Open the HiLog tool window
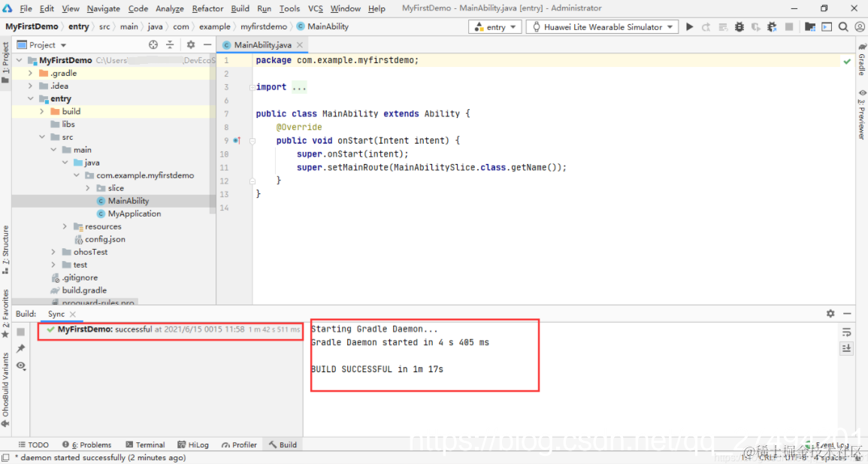This screenshot has height=464, width=868. tap(193, 444)
